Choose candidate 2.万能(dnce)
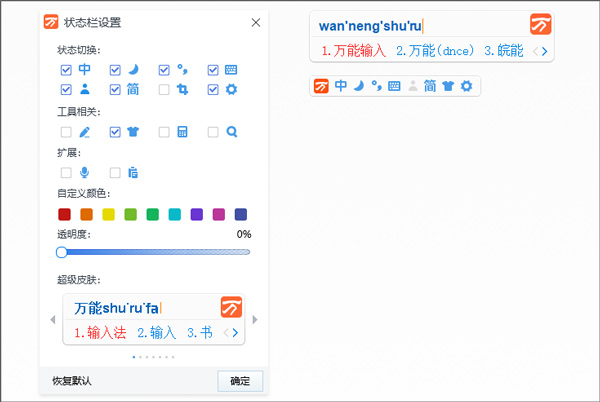Viewport: 600px width, 402px height. click(435, 51)
